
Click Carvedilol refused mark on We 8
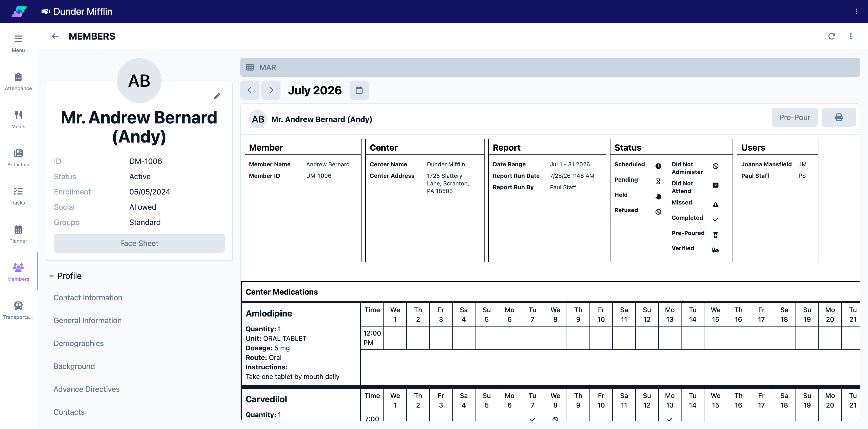coord(555,419)
